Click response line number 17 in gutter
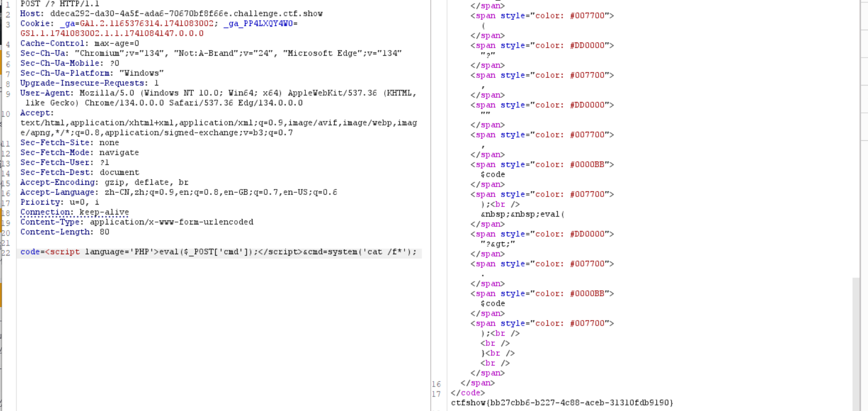Screen dimensions: 868x411 (x=436, y=394)
